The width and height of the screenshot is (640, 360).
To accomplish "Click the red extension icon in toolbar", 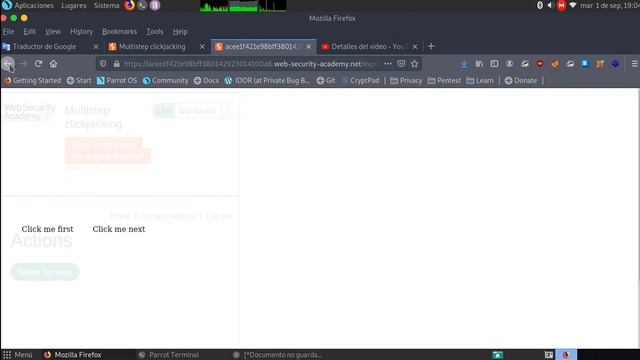I will click(540, 64).
